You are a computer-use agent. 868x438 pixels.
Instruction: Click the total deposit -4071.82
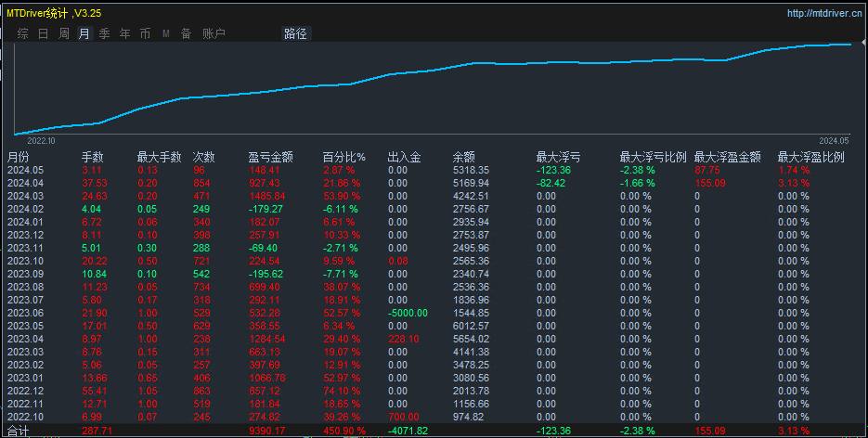click(408, 431)
